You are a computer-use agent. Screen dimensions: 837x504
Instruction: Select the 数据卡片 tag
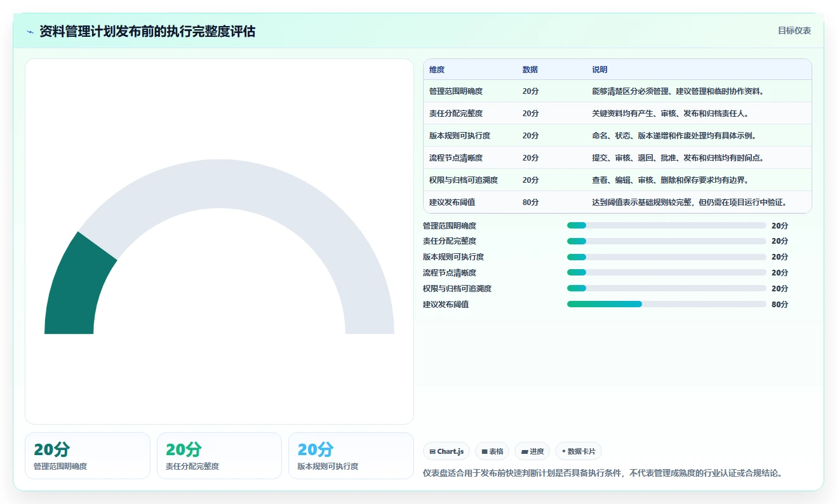point(579,451)
